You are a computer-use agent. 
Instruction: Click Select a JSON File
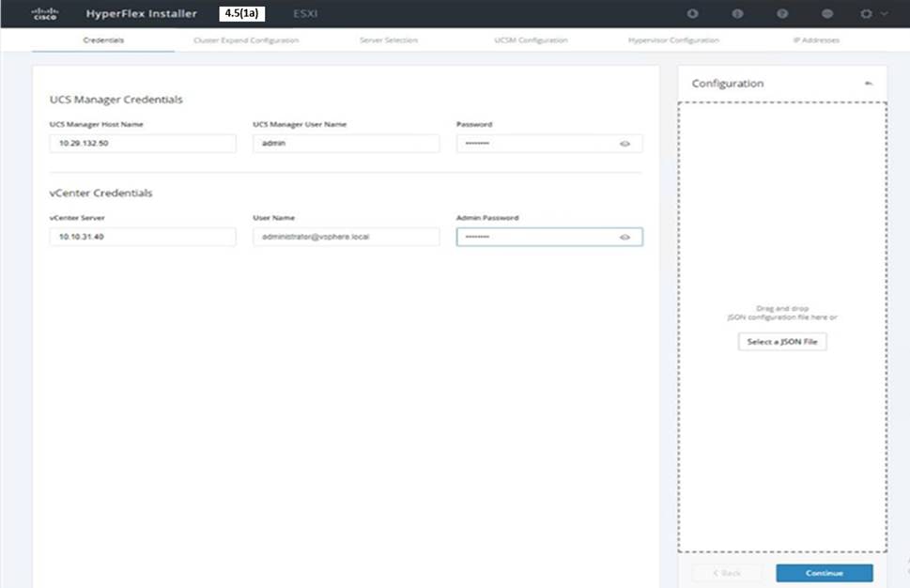click(x=782, y=341)
